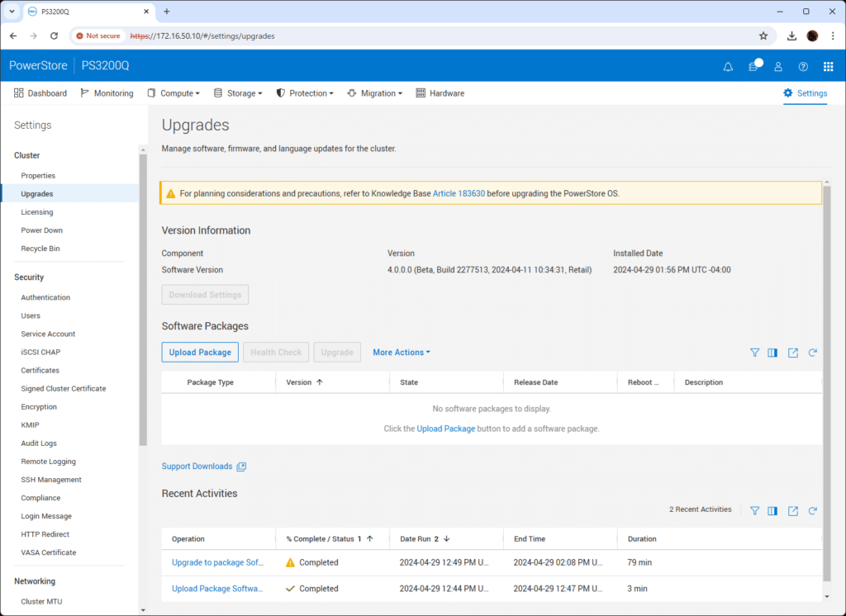This screenshot has height=616, width=846.
Task: Click the Upload Package link in empty table
Action: [445, 429]
